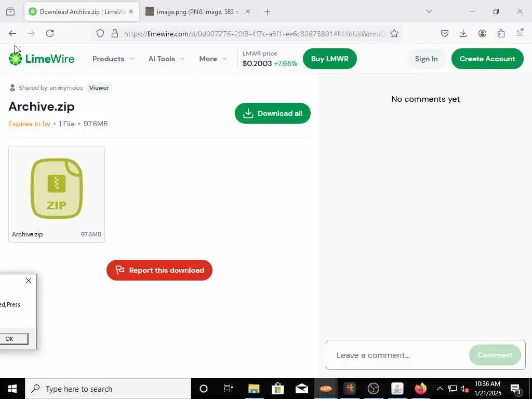Click Create Account button
The image size is (532, 399).
pyautogui.click(x=487, y=59)
